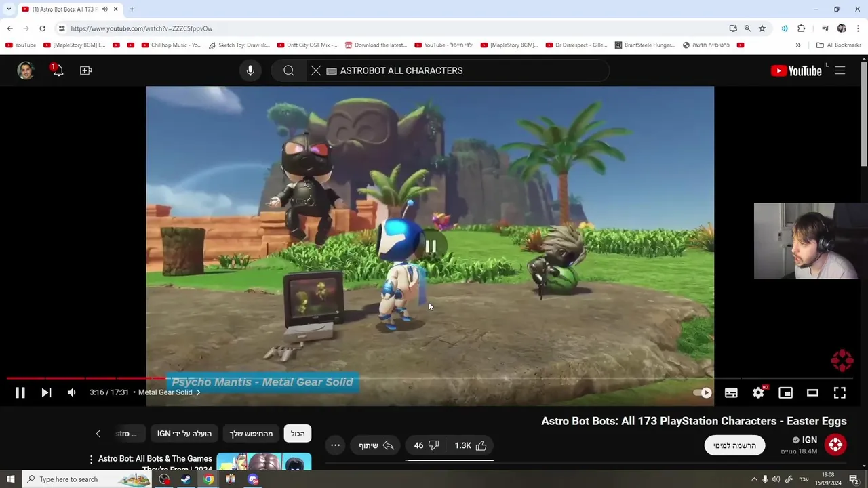Share the video with שיתוף button

376,445
